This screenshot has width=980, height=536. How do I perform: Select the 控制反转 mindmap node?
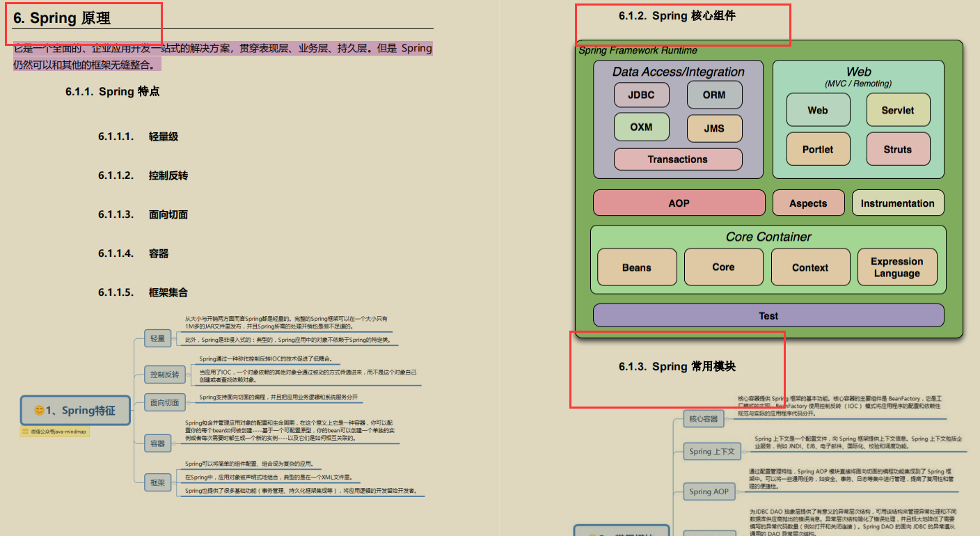click(x=165, y=375)
